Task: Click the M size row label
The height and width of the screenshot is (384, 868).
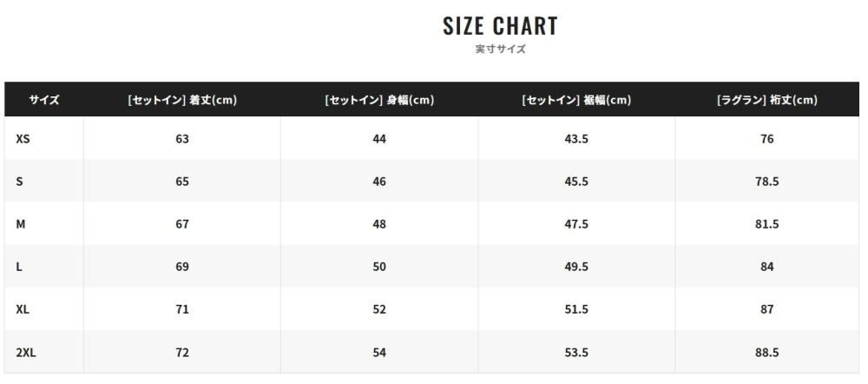Action: click(21, 224)
